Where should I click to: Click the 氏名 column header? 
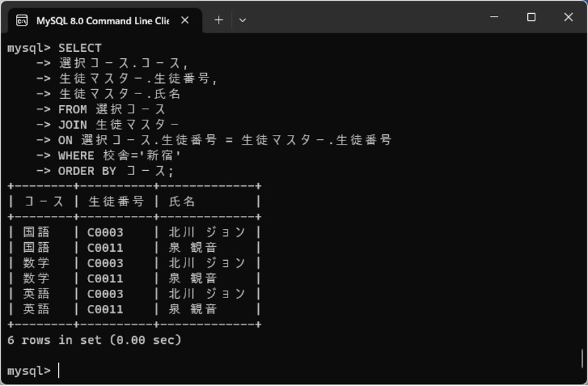(182, 202)
